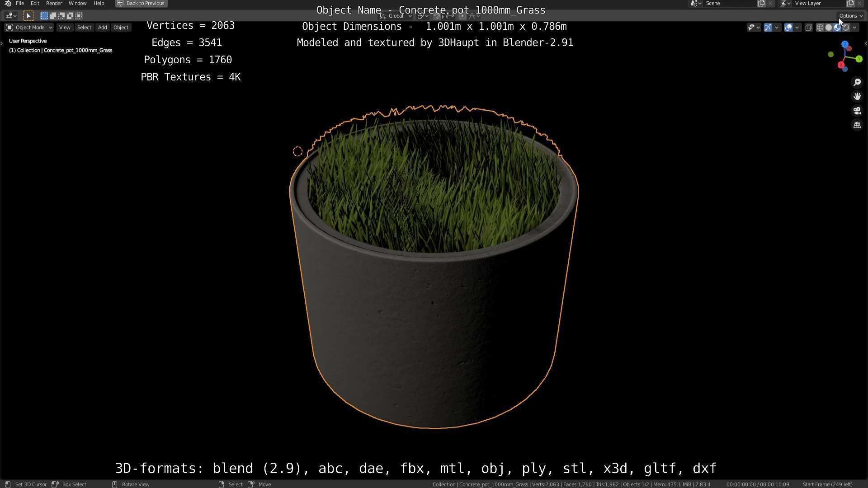
Task: Toggle proportional editing
Action: (x=462, y=16)
